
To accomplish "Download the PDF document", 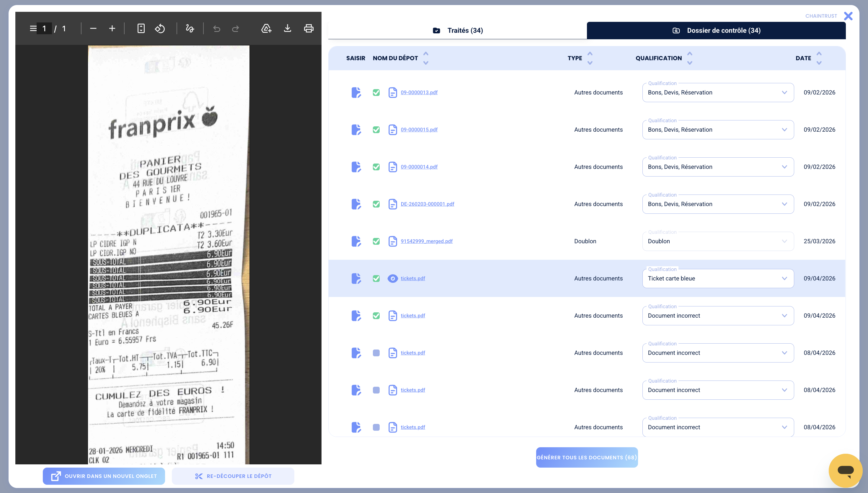I will (x=288, y=28).
